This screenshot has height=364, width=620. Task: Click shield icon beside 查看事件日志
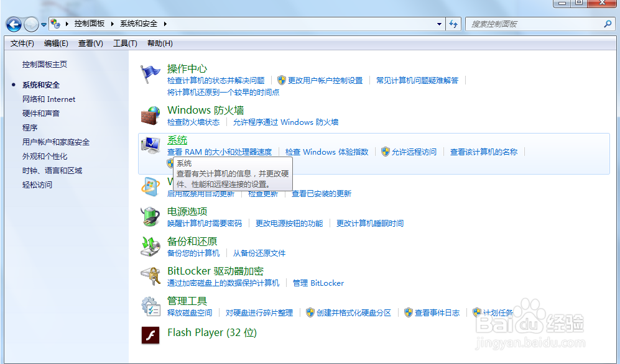pos(409,312)
